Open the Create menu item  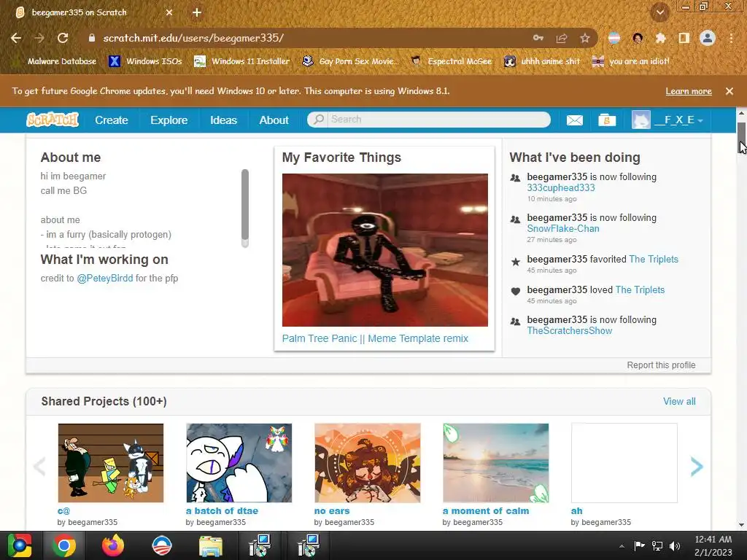point(112,120)
